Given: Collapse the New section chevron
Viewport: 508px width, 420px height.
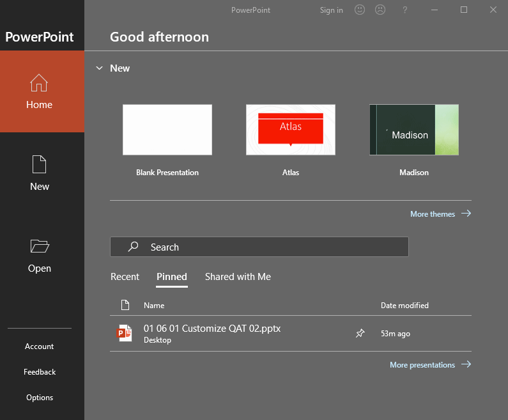Looking at the screenshot, I should point(99,68).
